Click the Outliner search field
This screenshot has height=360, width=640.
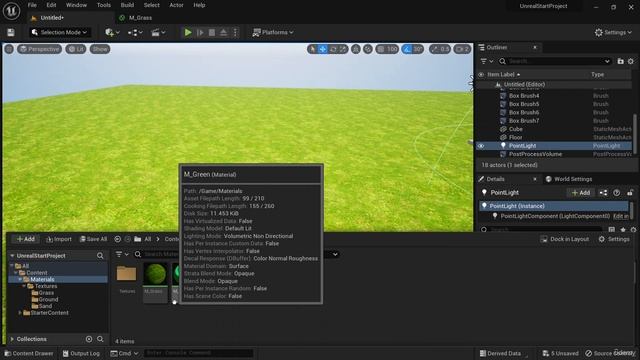555,61
